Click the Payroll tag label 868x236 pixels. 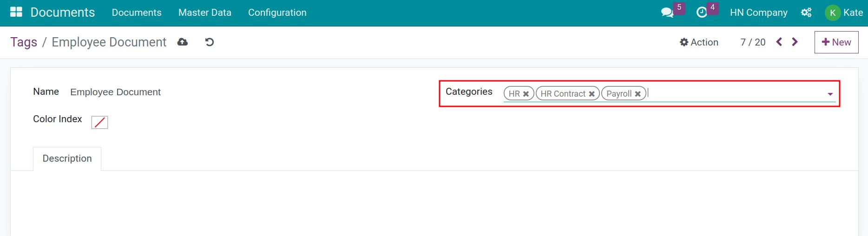(619, 94)
